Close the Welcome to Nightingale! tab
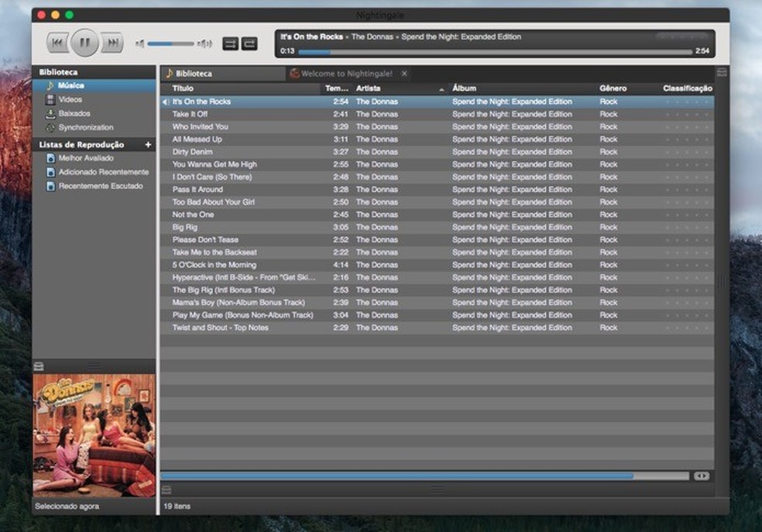The height and width of the screenshot is (532, 762). pos(404,74)
